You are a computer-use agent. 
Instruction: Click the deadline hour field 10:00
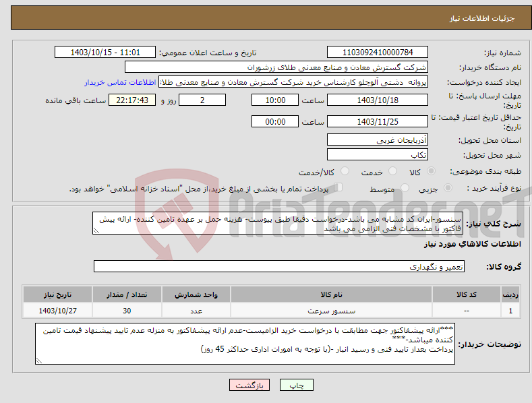[275, 100]
